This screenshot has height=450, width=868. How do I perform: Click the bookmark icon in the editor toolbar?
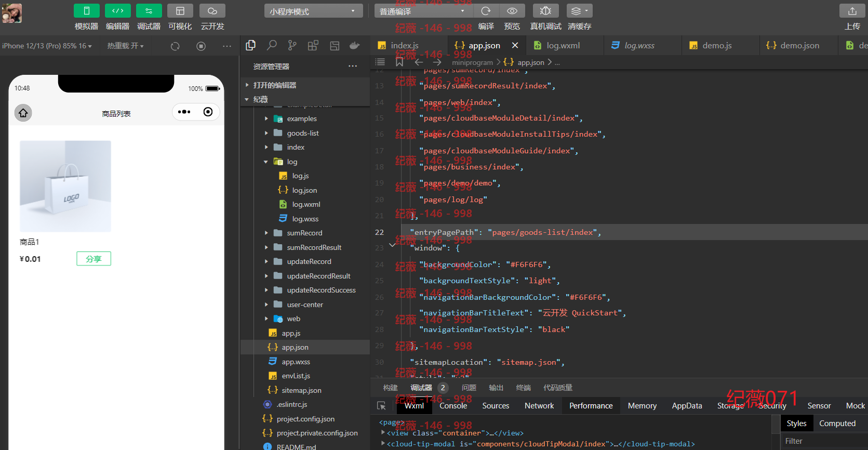(399, 62)
